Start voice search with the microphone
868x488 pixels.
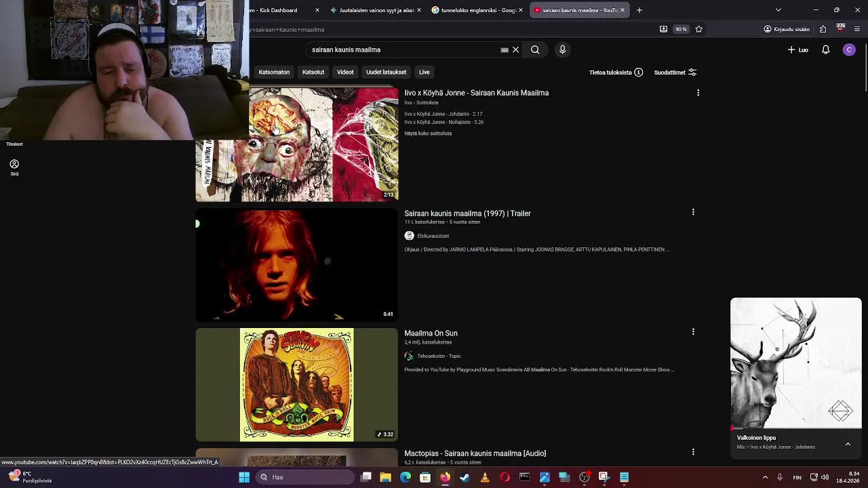(x=562, y=49)
